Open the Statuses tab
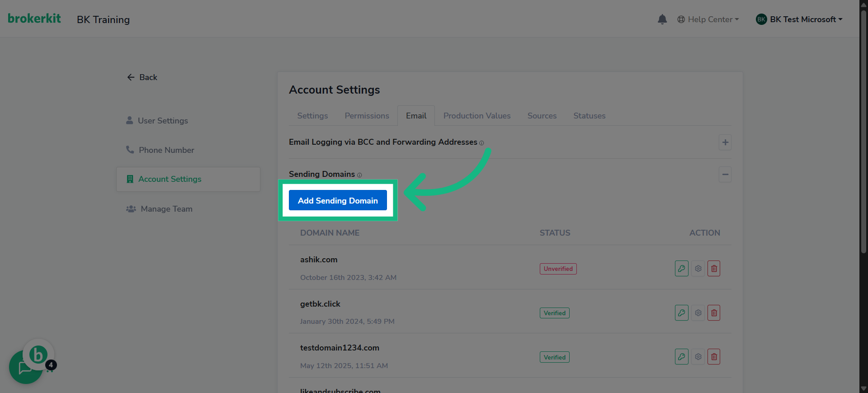This screenshot has height=393, width=868. [590, 116]
